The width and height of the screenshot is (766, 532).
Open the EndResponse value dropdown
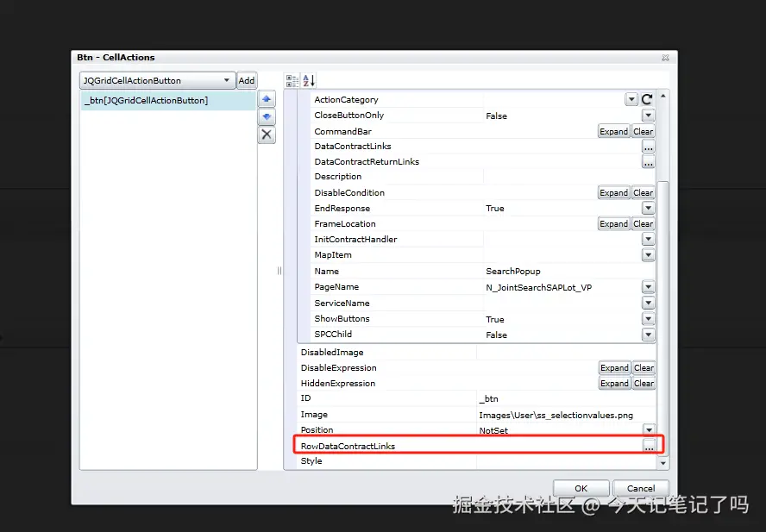tap(649, 208)
